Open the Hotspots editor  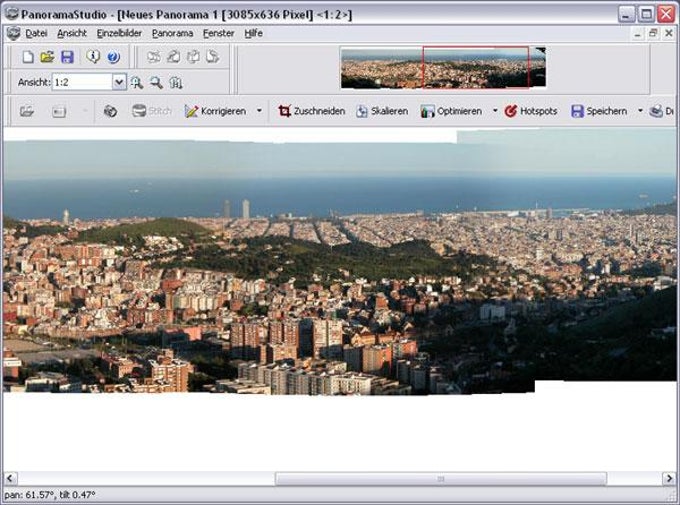531,111
